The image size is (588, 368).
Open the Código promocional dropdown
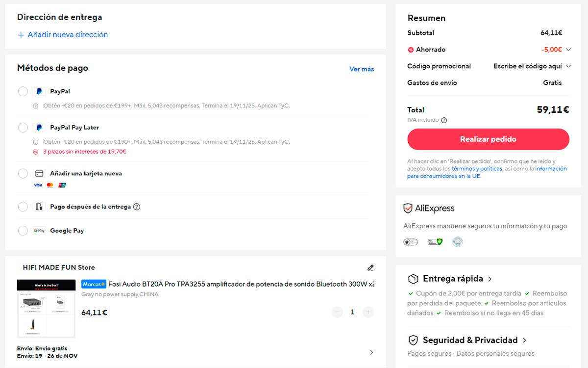pos(568,66)
